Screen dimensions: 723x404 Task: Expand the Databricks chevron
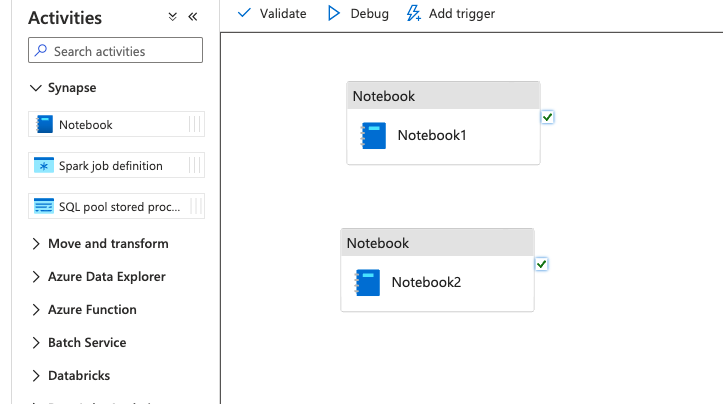coord(36,376)
